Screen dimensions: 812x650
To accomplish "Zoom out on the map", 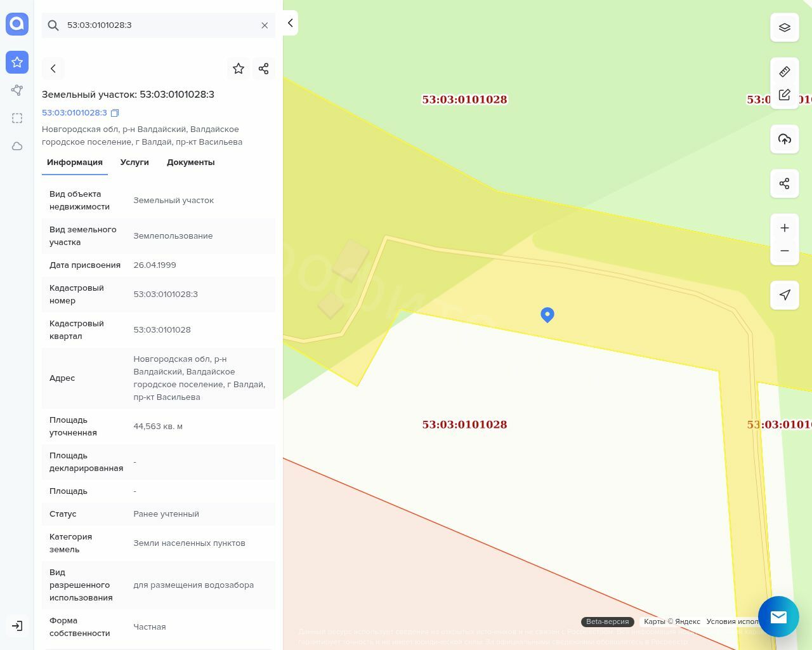I will (x=785, y=251).
